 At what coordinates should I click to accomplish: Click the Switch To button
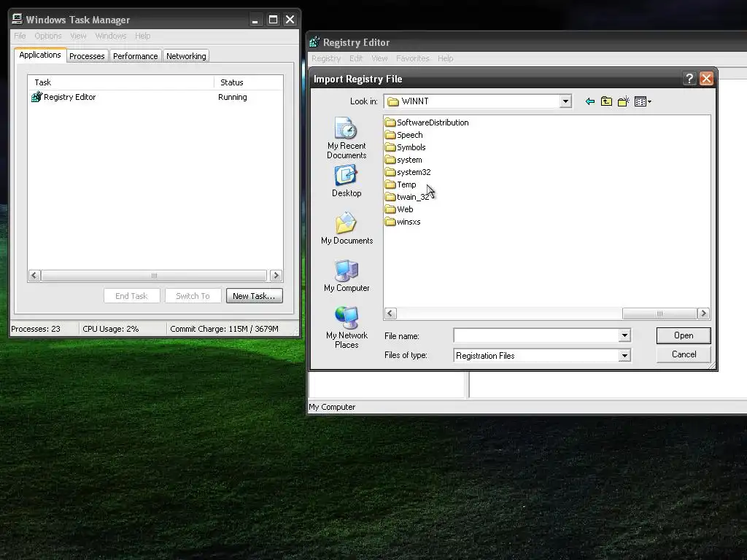point(193,296)
